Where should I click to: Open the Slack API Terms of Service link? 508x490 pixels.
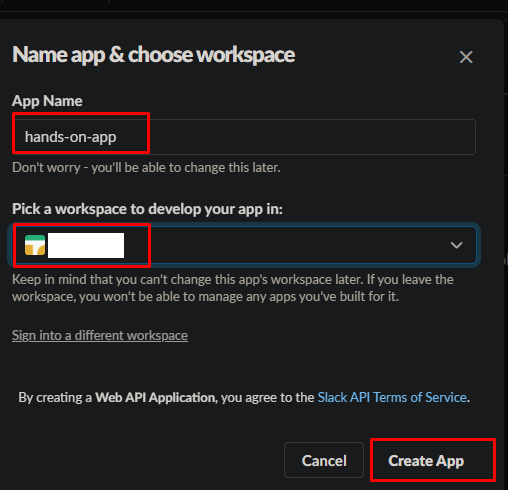click(x=392, y=397)
